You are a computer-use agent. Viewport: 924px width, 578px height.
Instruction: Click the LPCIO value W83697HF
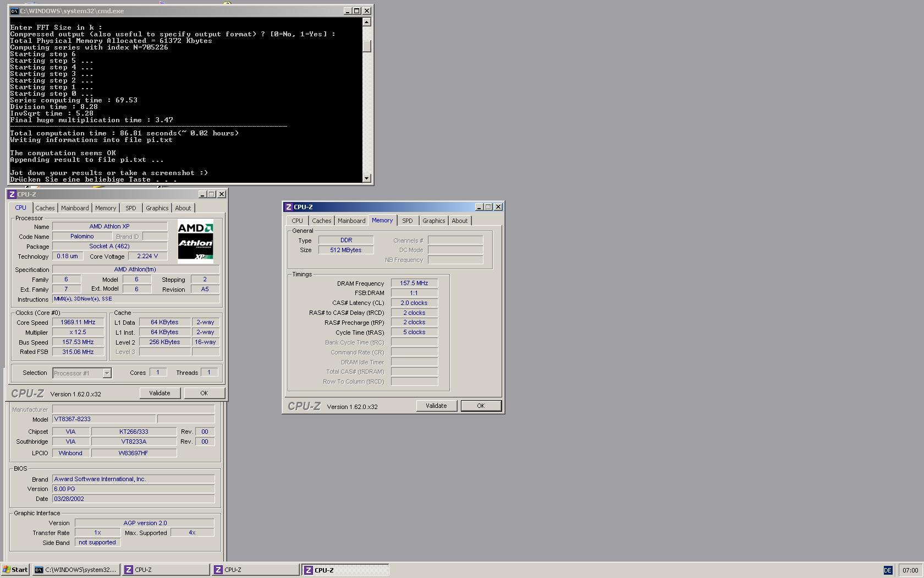(x=134, y=454)
